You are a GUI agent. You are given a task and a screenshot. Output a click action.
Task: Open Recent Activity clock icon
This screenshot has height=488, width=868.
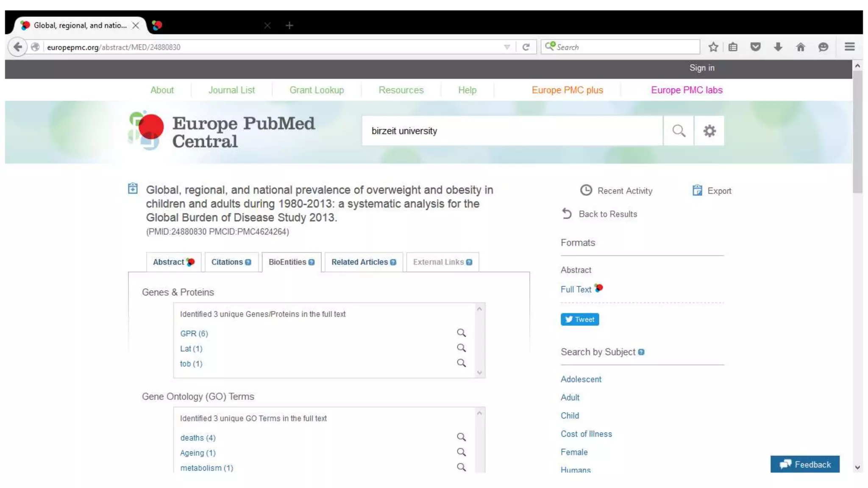coord(586,191)
